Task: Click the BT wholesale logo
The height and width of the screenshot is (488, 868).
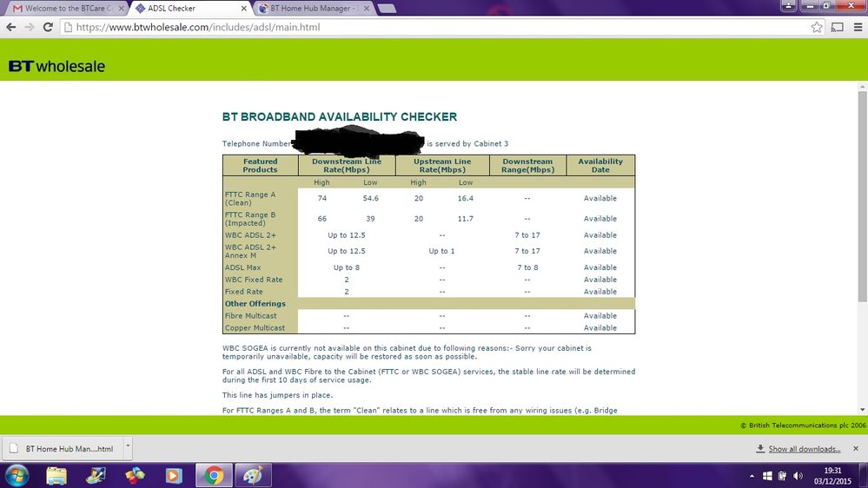Action: [56, 66]
